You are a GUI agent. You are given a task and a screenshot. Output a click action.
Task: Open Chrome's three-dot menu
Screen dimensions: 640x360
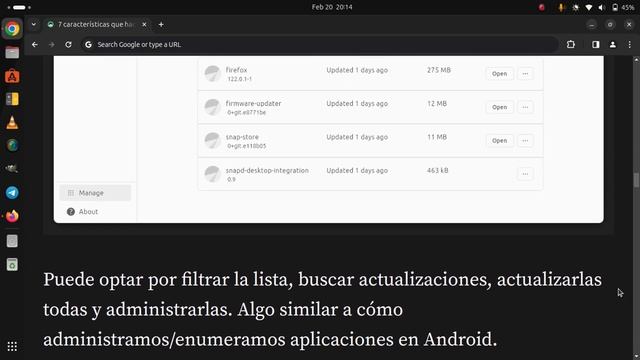(x=629, y=44)
